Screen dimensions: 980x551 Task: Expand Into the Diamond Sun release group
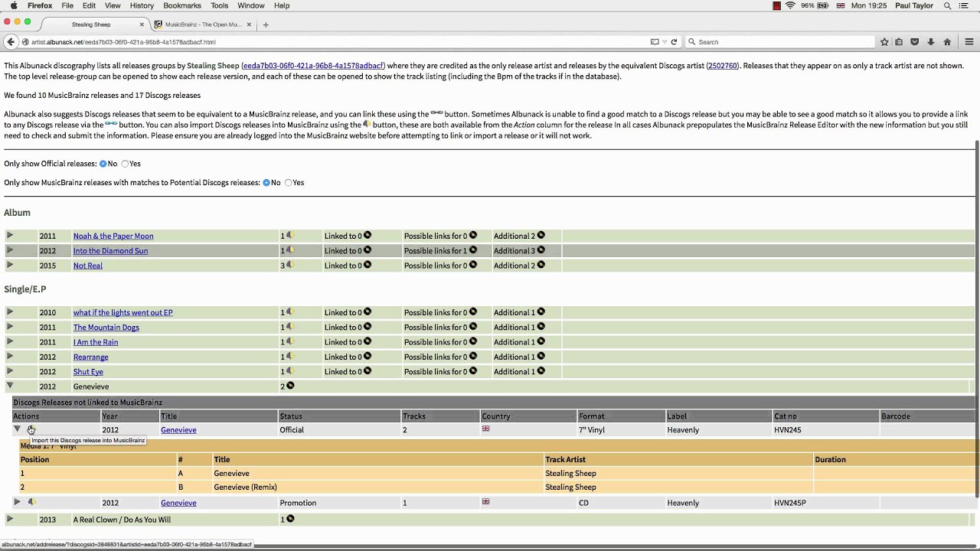(x=10, y=249)
